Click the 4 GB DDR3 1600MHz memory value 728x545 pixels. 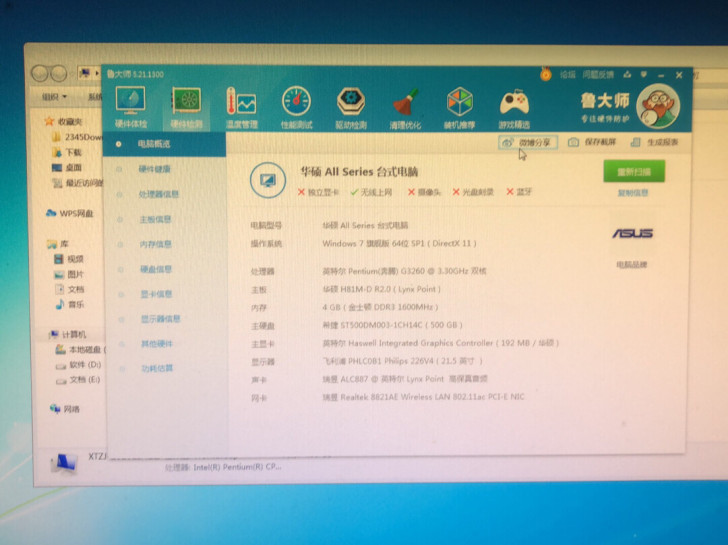380,307
